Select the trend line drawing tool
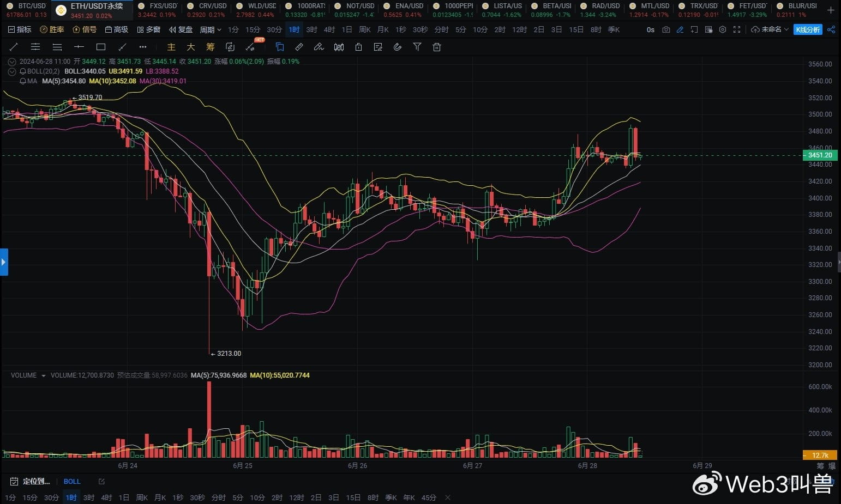The image size is (841, 504). tap(14, 47)
